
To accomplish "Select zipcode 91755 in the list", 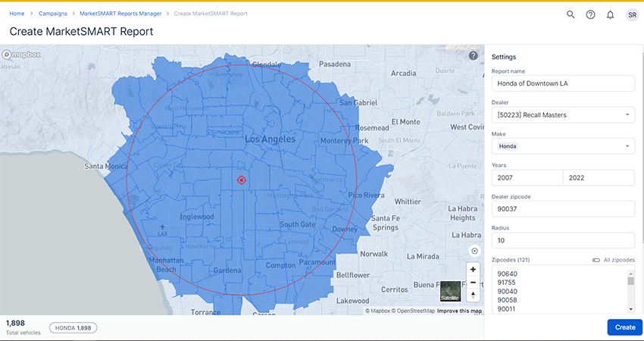I will click(506, 283).
